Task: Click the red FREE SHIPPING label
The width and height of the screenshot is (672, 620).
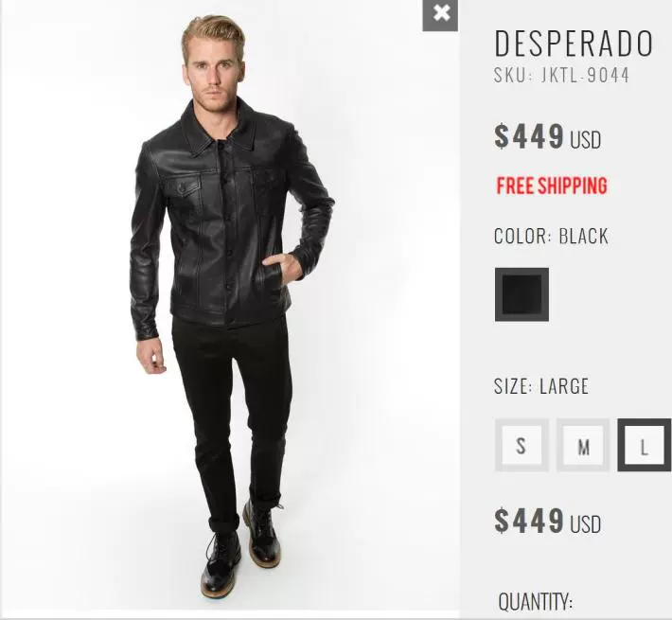Action: point(552,186)
